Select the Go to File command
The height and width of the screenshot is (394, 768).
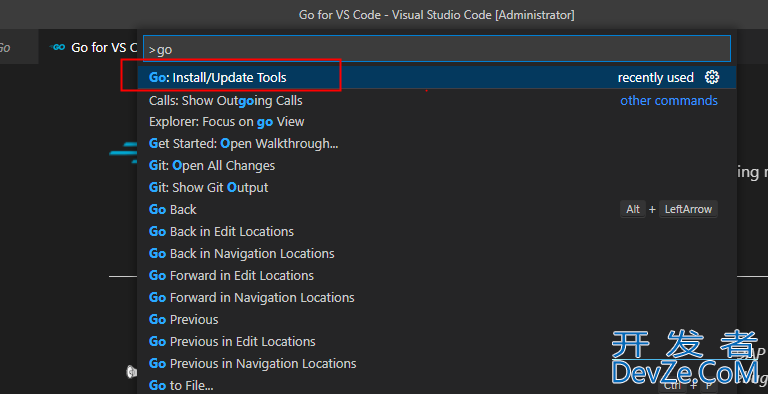coord(436,385)
